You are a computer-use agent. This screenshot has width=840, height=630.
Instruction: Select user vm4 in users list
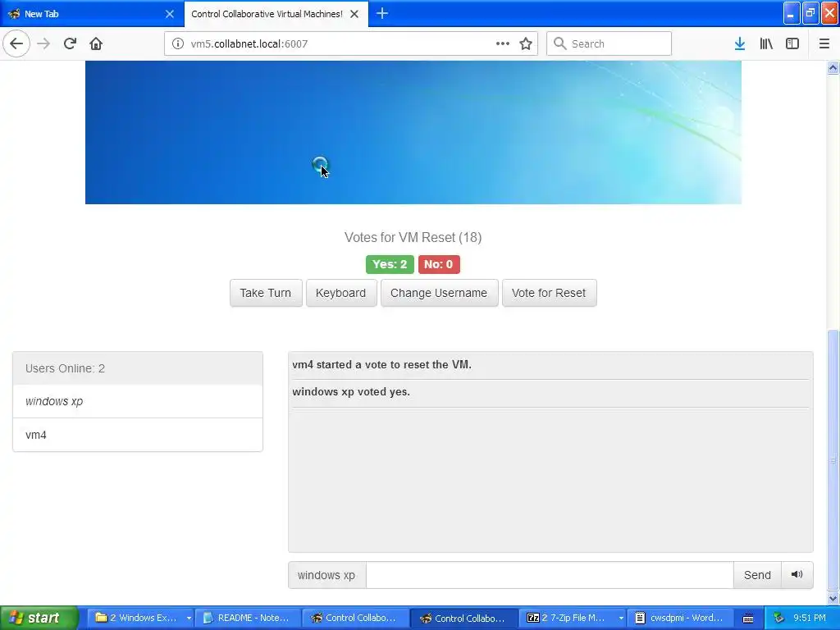coord(138,435)
